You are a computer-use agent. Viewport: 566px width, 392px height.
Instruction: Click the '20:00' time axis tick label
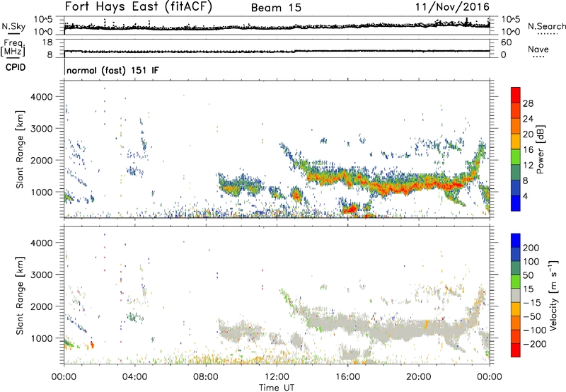click(x=418, y=377)
